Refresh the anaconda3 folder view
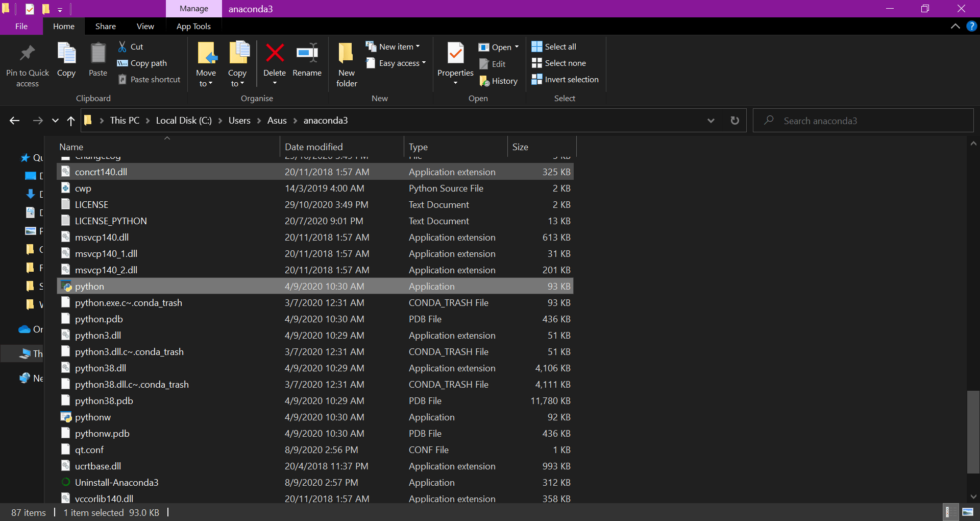Screen dimensions: 980x521 click(734, 121)
